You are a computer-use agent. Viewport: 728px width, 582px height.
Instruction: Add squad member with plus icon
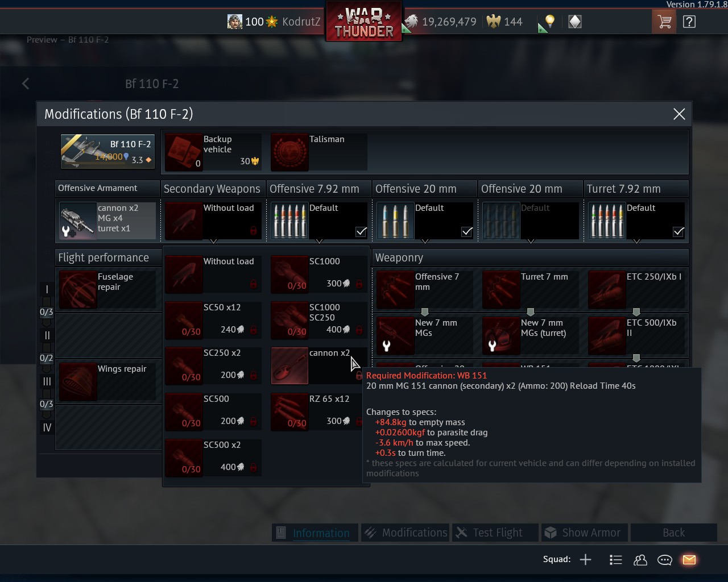coord(585,560)
